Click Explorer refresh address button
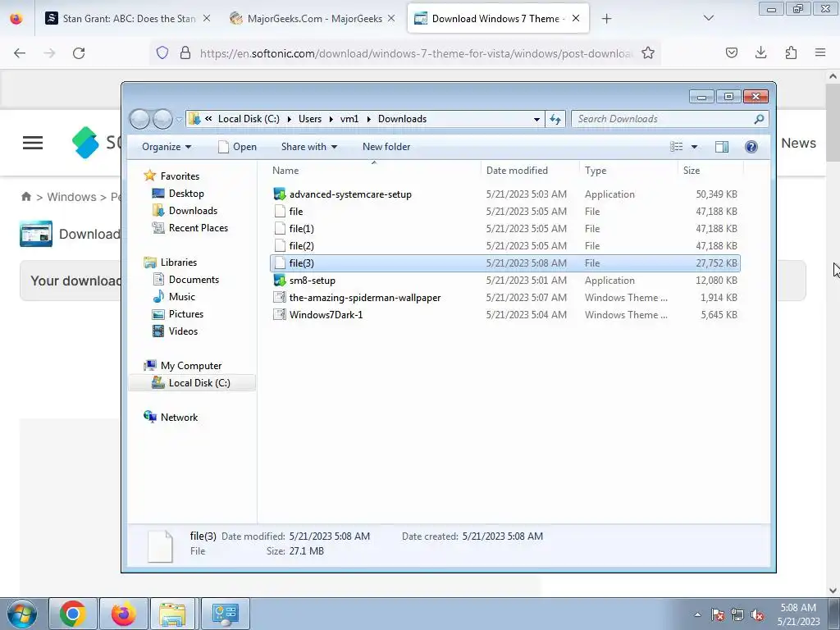Image resolution: width=840 pixels, height=630 pixels. pyautogui.click(x=555, y=119)
